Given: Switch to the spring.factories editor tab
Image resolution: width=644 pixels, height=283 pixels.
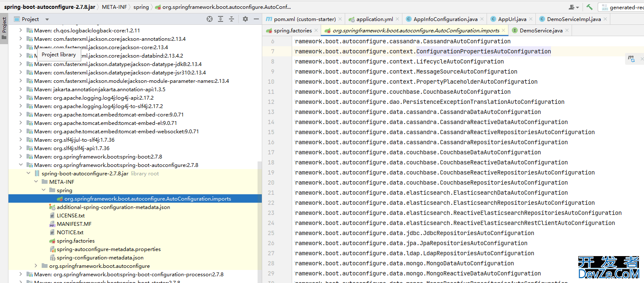Looking at the screenshot, I should [x=292, y=31].
